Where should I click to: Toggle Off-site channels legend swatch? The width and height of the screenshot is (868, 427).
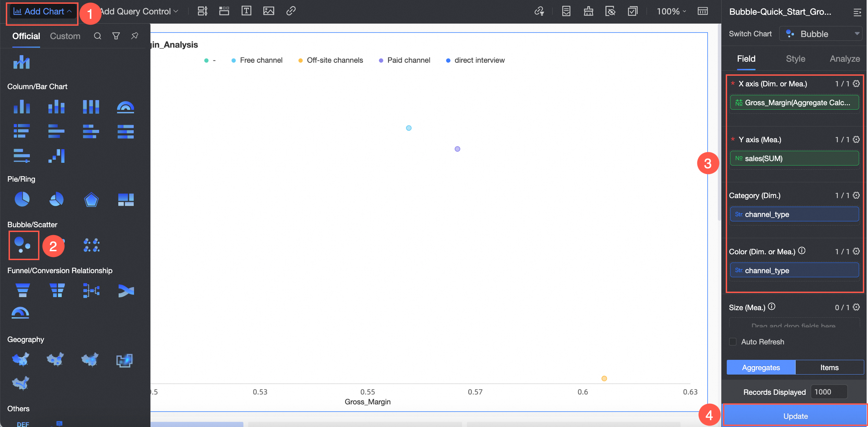[x=300, y=60]
